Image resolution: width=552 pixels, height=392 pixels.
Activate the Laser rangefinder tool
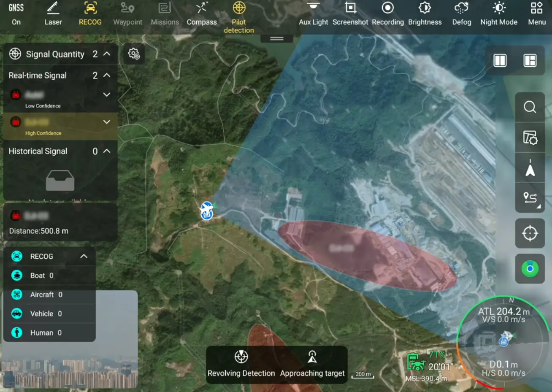53,14
